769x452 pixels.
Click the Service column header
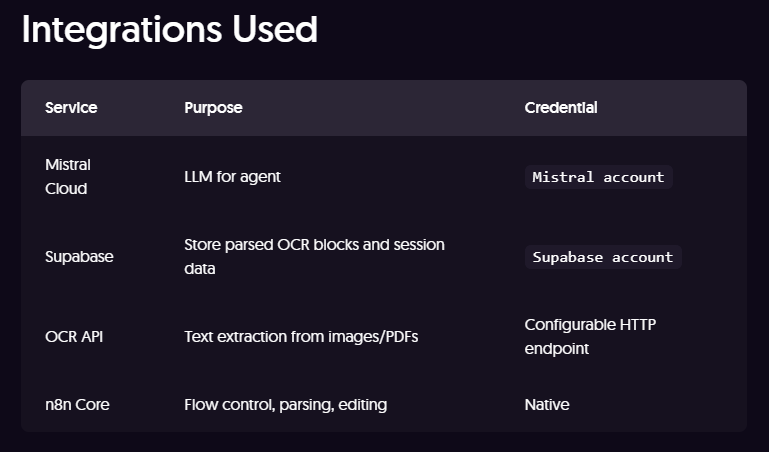71,108
